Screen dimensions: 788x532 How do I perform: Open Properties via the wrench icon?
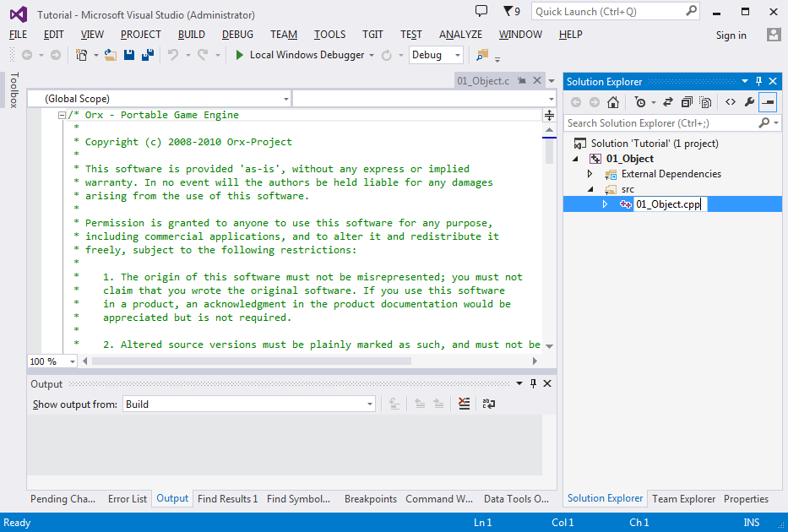tap(749, 102)
